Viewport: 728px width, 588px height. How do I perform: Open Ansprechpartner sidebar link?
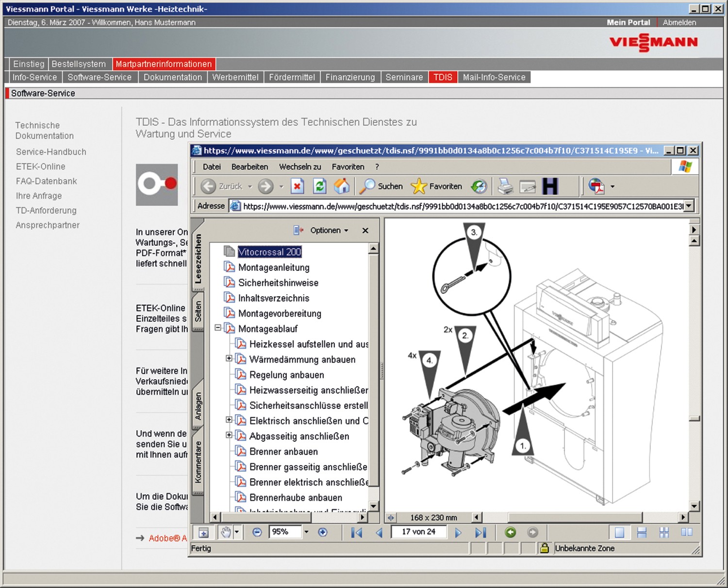(x=48, y=225)
